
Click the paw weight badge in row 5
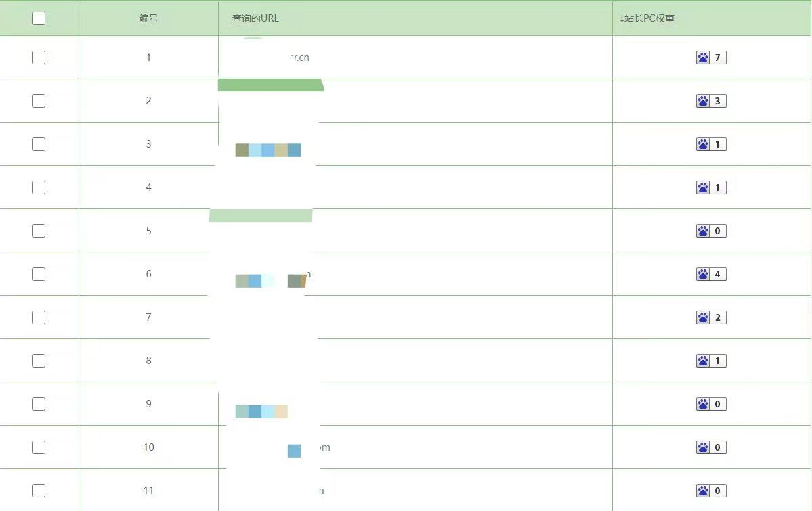(711, 231)
